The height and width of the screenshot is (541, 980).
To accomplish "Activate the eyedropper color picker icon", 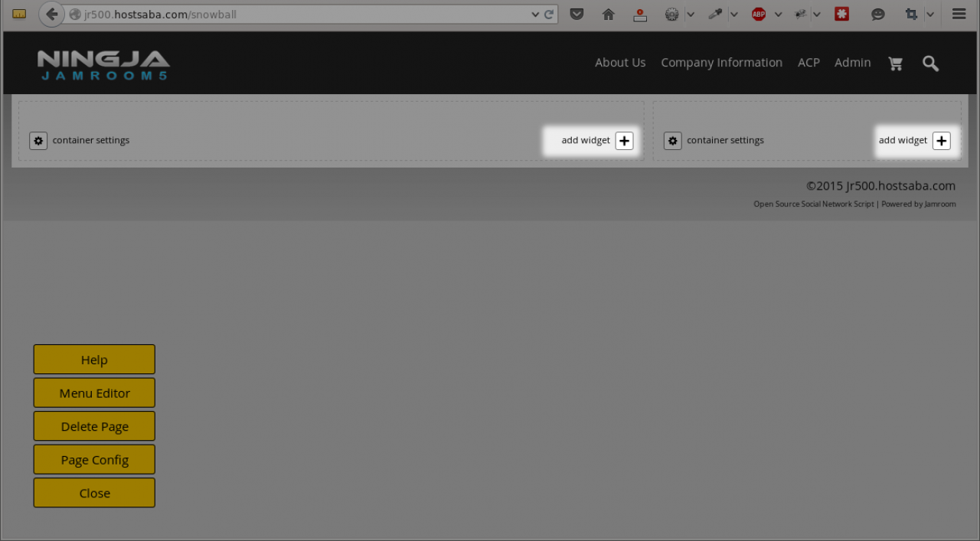I will (716, 14).
